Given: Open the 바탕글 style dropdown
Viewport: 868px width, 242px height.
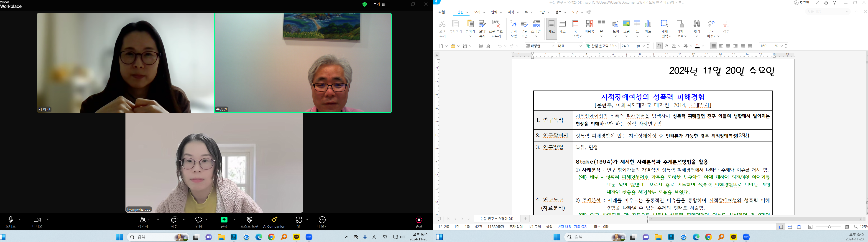Looking at the screenshot, I should point(540,46).
